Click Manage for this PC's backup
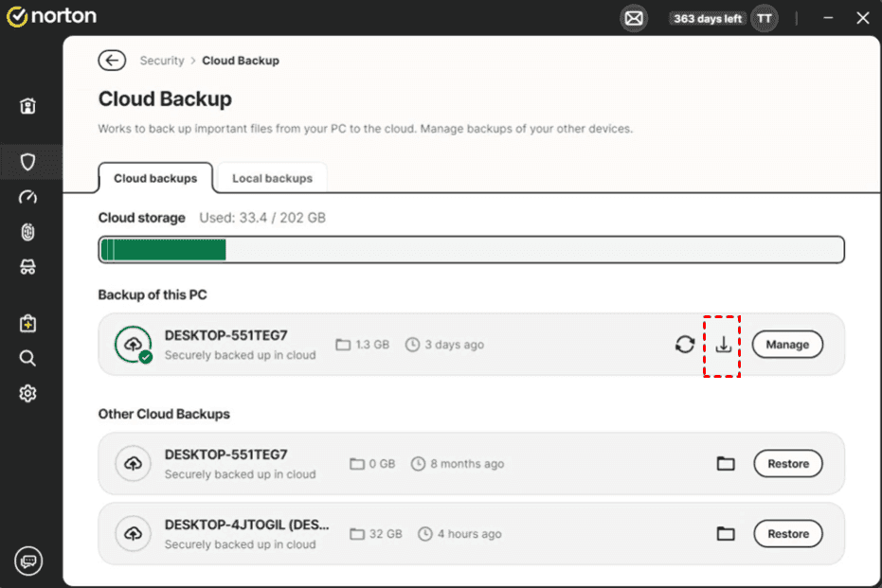This screenshot has width=882, height=588. [x=787, y=345]
